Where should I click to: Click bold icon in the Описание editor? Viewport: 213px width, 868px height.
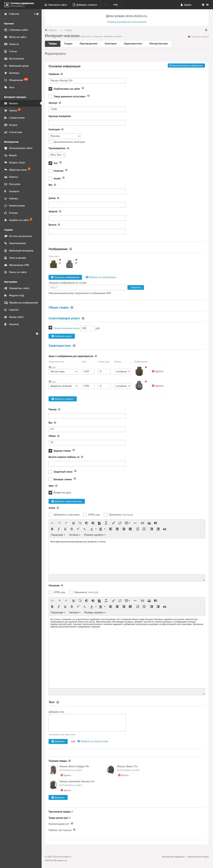[x=52, y=607]
